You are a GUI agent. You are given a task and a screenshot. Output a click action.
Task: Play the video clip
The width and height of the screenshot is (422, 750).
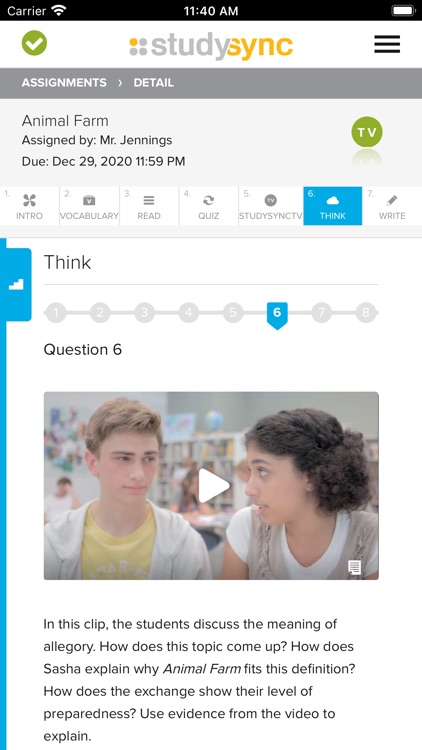[x=213, y=485]
